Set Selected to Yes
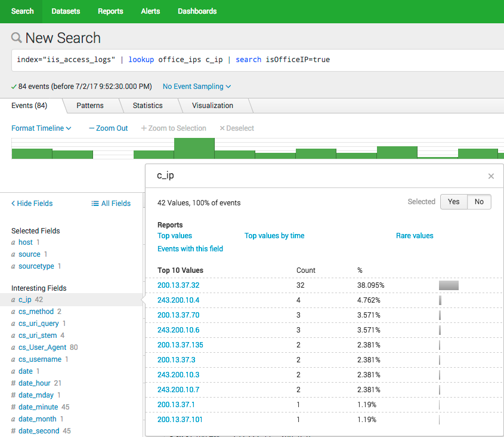The height and width of the screenshot is (437, 504). tap(453, 202)
